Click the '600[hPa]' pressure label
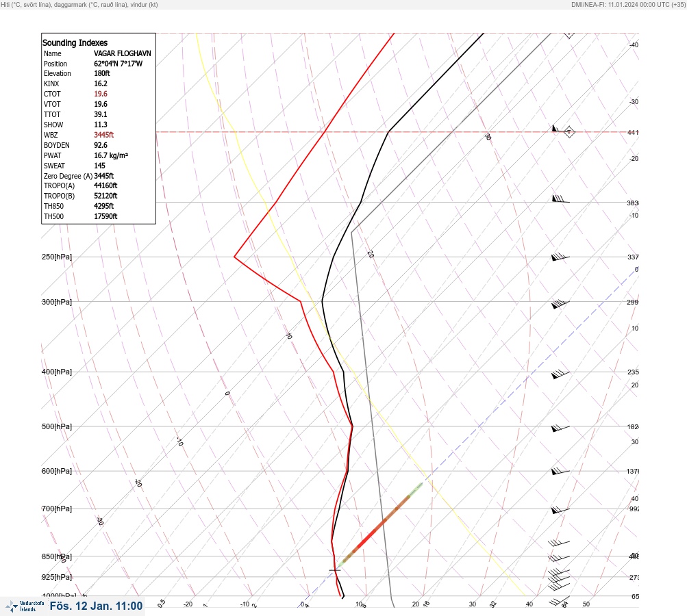 point(57,471)
